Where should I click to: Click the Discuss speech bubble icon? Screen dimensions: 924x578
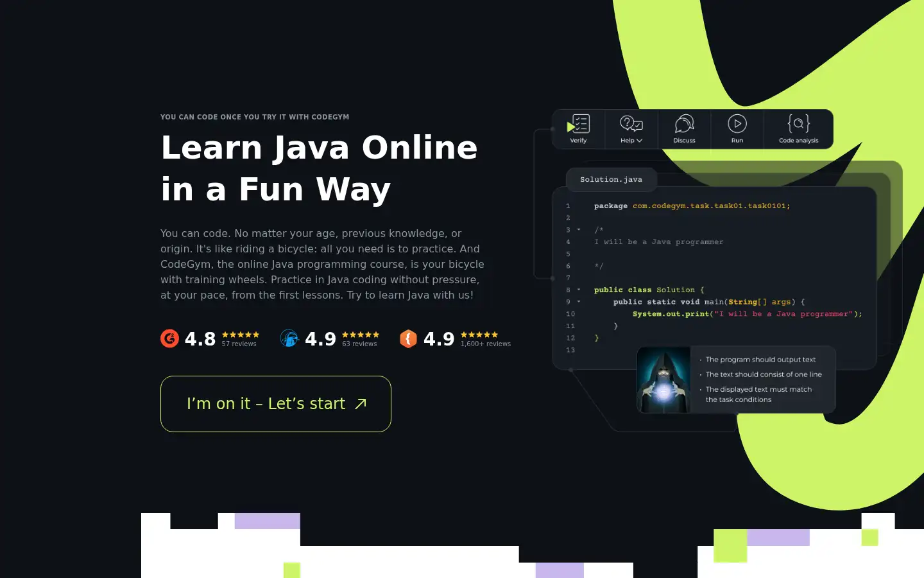coord(684,123)
